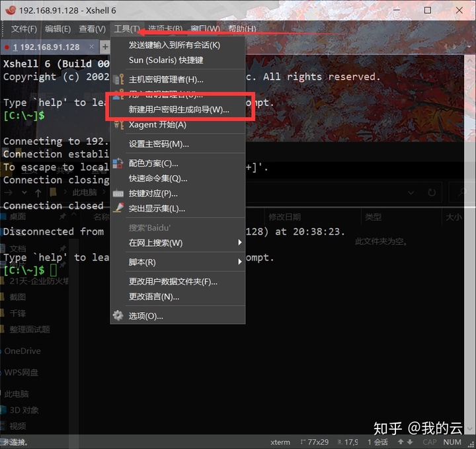Click the 工具(T) menu
The image size is (476, 449).
pyautogui.click(x=126, y=29)
